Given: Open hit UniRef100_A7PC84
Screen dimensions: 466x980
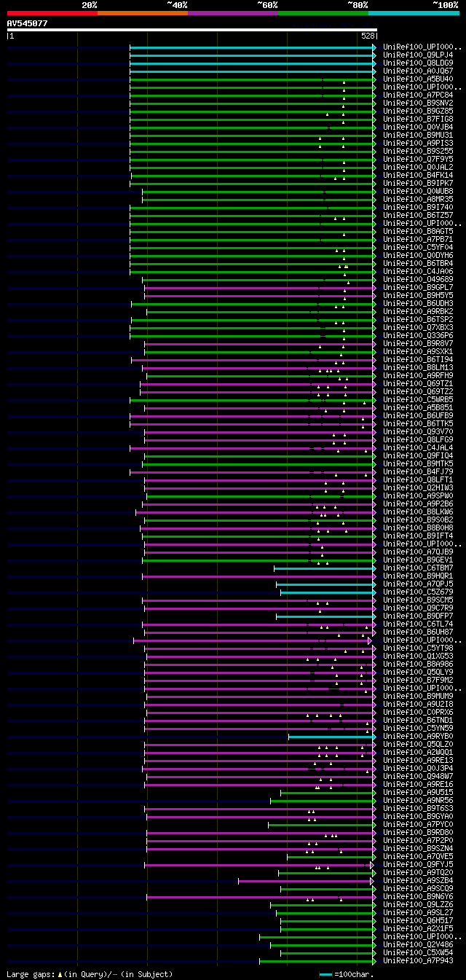Looking at the screenshot, I should (x=418, y=95).
